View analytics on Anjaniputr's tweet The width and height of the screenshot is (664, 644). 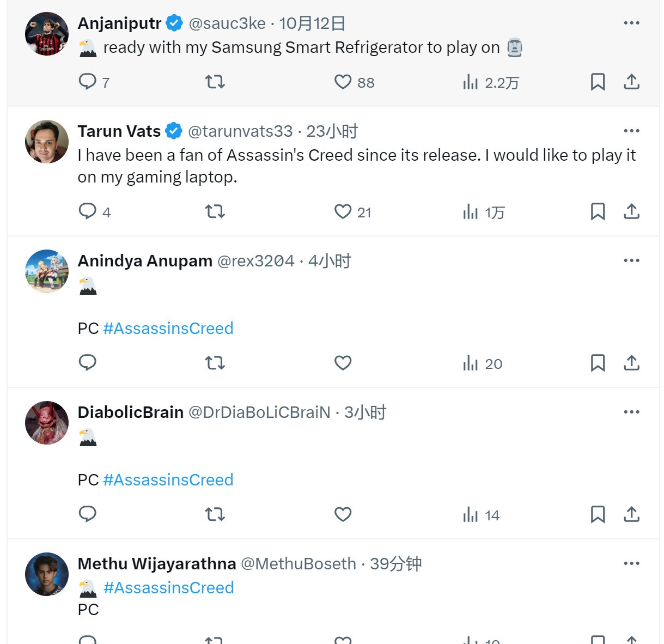[x=490, y=82]
